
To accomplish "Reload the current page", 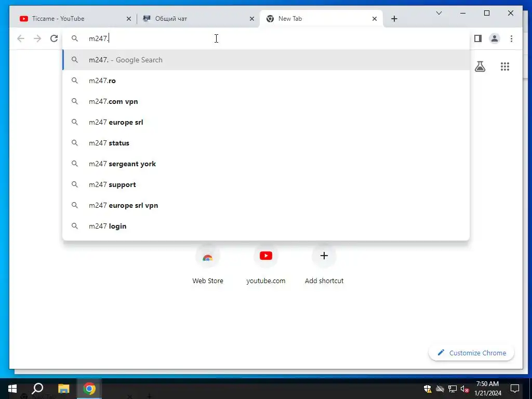I will (54, 38).
